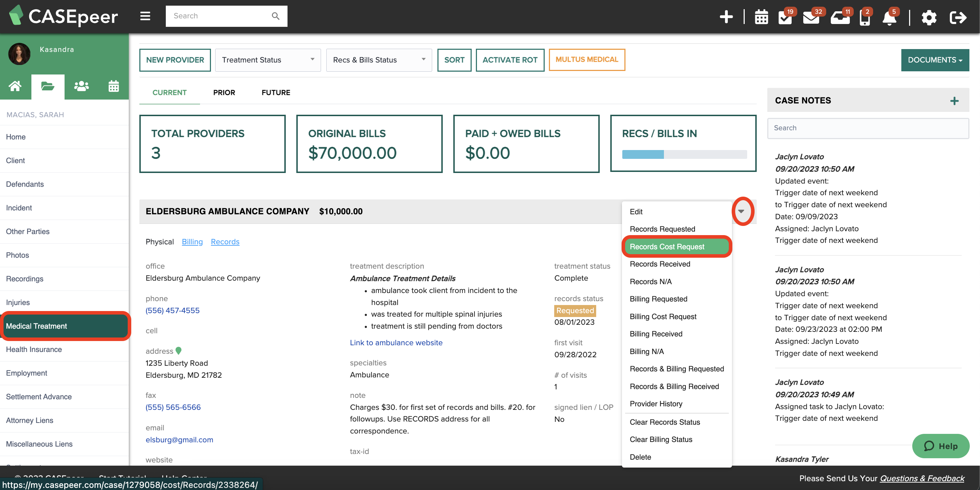Open the link to ambulance website
980x490 pixels.
pos(396,343)
